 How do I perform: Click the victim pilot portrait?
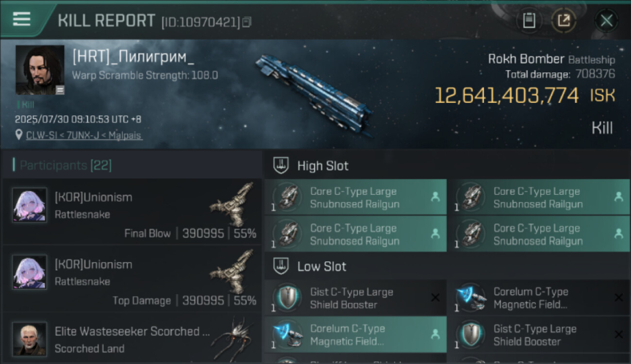pos(40,70)
